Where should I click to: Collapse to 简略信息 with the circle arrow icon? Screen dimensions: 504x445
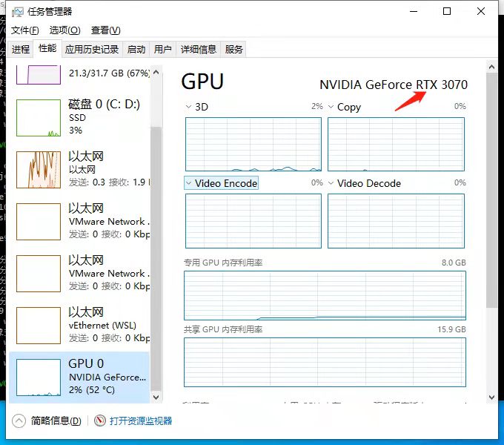pos(19,421)
